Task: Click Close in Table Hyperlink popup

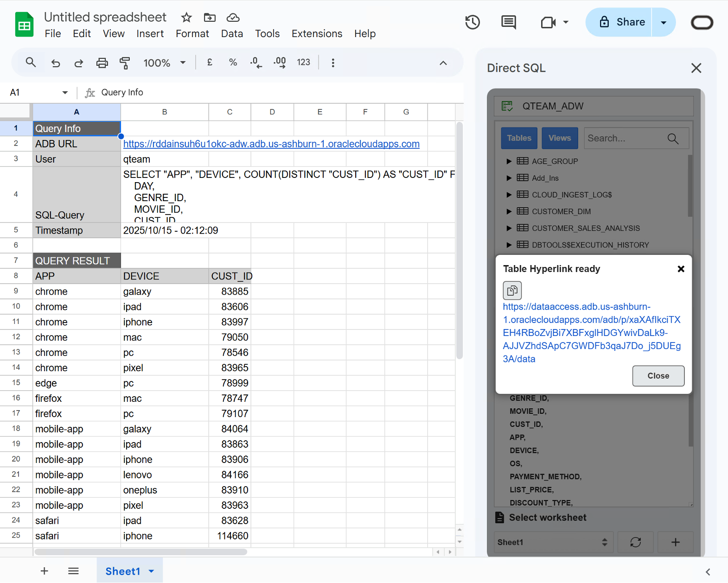Action: coord(658,376)
